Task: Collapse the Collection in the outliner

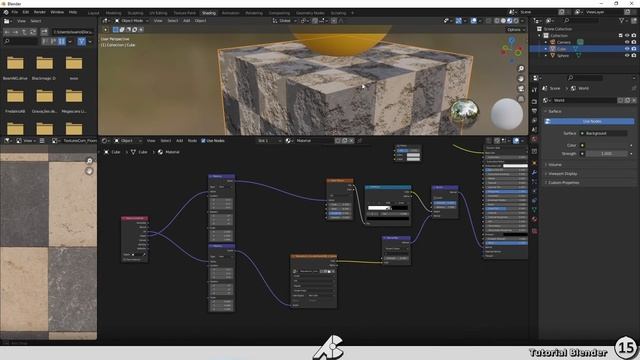Action: pyautogui.click(x=540, y=36)
